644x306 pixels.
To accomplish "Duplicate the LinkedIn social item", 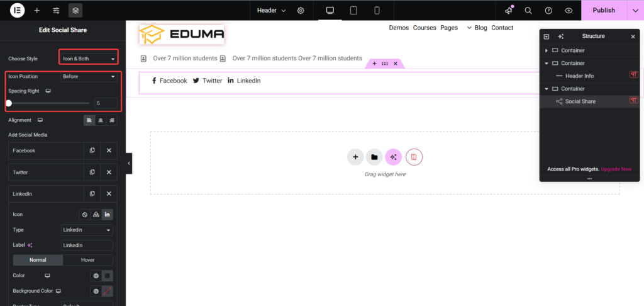I will pyautogui.click(x=92, y=193).
